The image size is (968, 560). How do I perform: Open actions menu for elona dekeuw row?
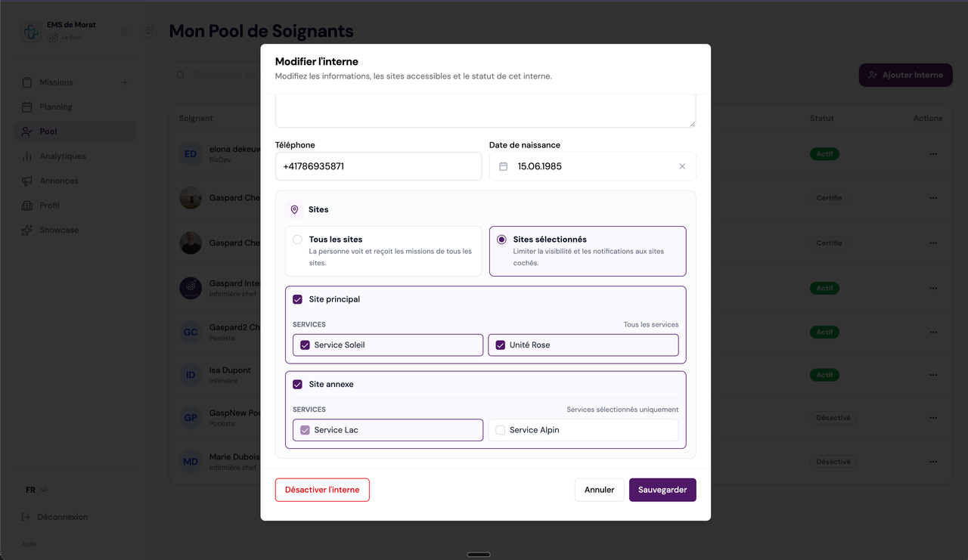point(933,154)
